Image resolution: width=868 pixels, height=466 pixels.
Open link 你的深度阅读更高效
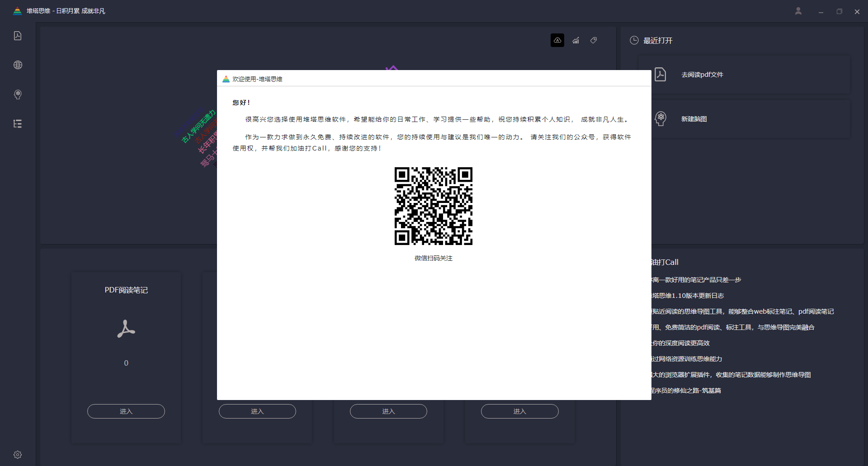point(680,343)
